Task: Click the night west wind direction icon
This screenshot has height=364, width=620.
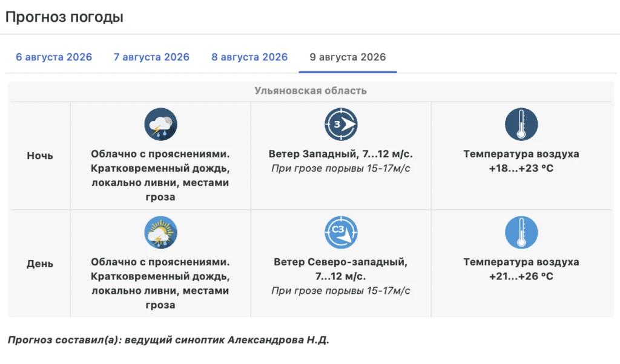Action: click(341, 124)
